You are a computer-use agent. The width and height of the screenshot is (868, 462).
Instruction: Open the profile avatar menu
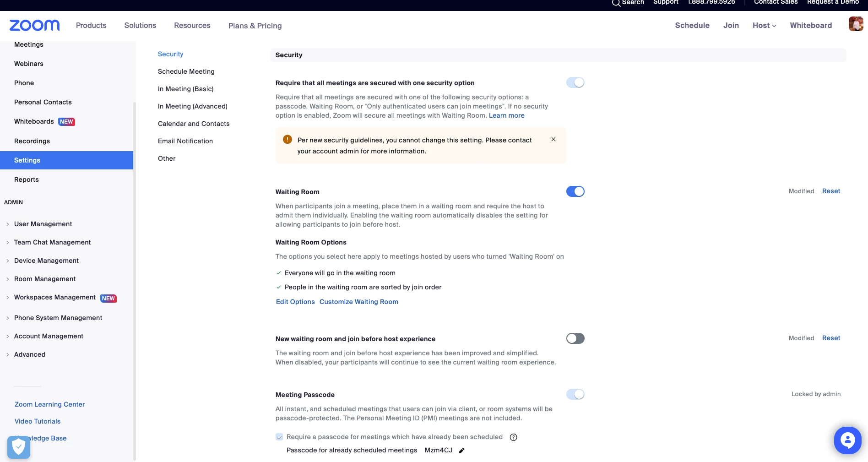[856, 24]
